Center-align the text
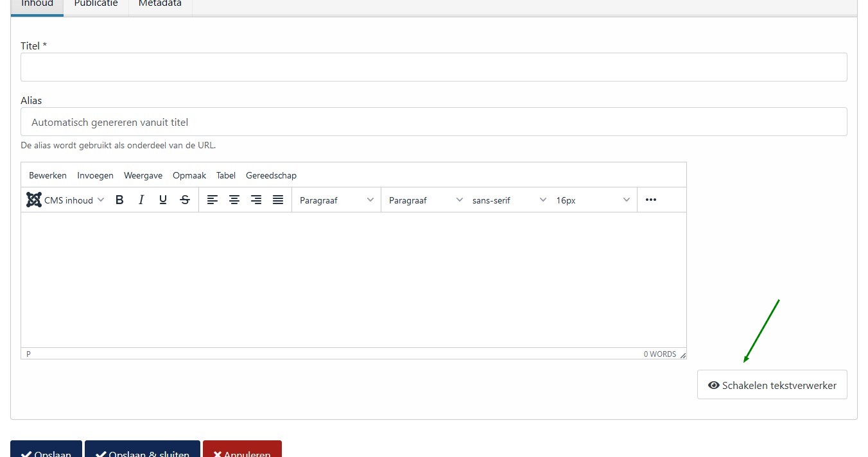 pos(234,200)
